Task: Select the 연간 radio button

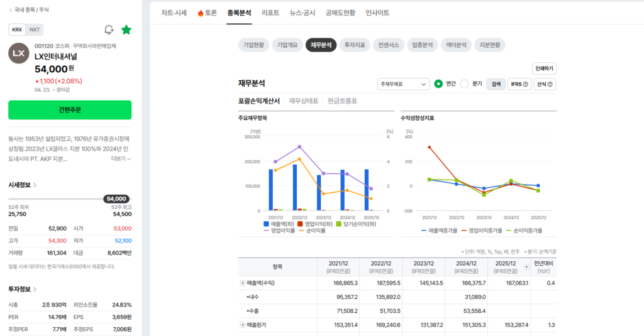Action: click(x=438, y=84)
